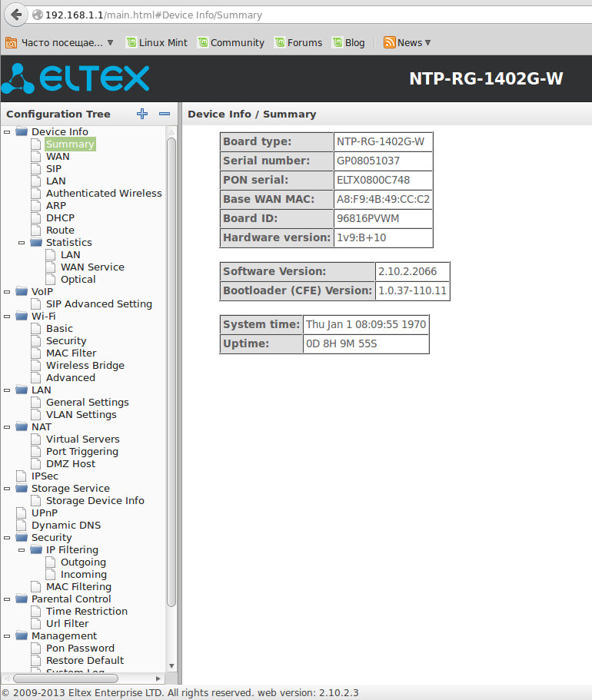The height and width of the screenshot is (700, 592).
Task: Open the Route page
Action: 60,230
